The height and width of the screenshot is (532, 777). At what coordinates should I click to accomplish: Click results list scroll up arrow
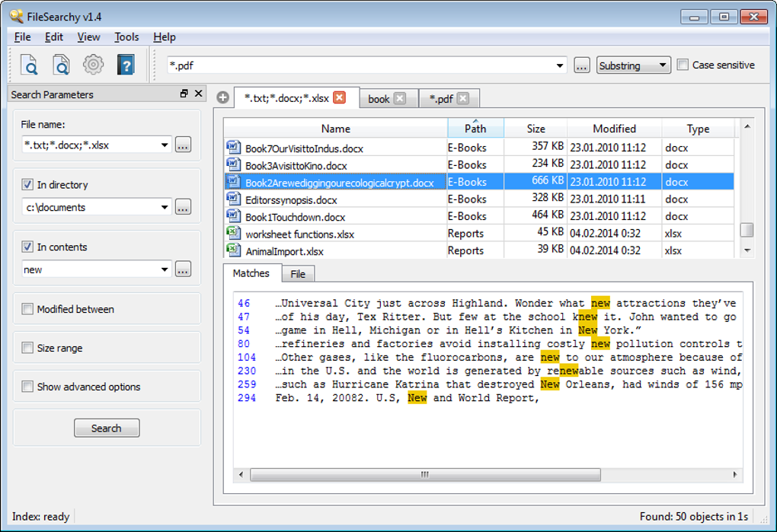747,126
